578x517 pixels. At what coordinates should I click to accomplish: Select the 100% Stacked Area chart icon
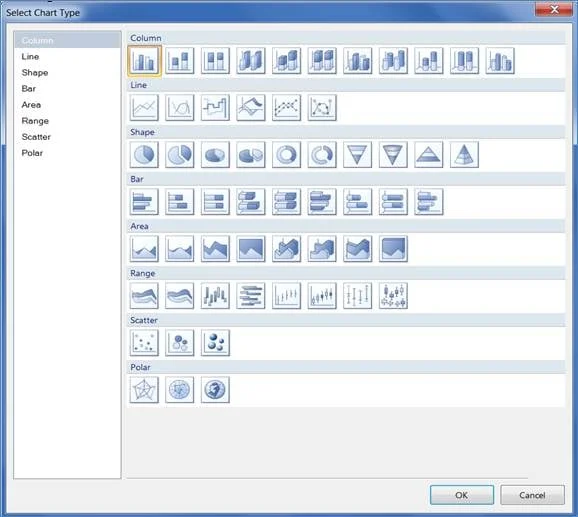pos(251,249)
